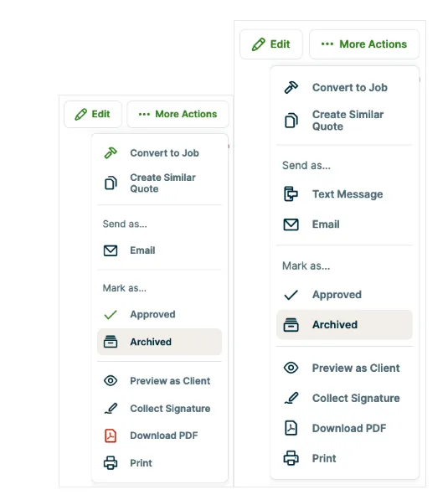Click the eye icon beside right Preview as Client
The height and width of the screenshot is (500, 448).
[x=291, y=368]
